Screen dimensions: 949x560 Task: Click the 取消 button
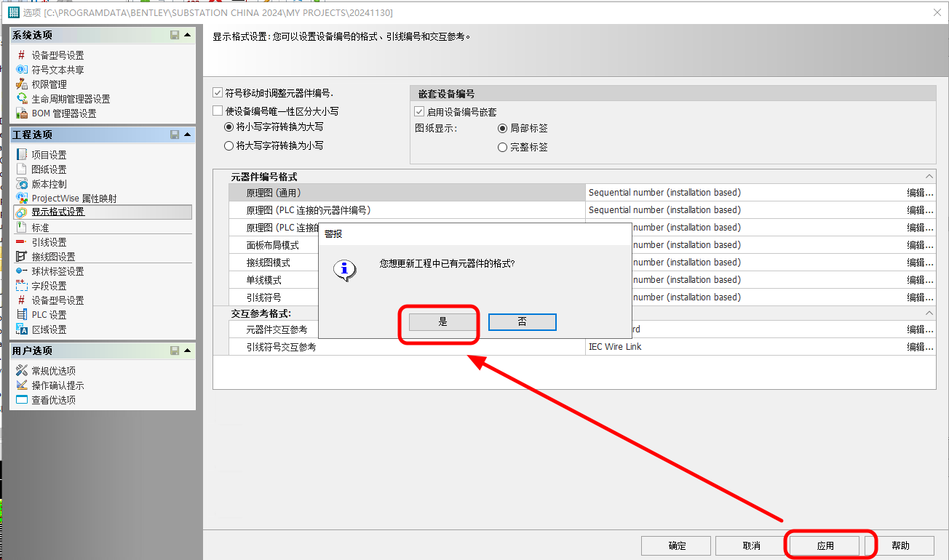point(751,545)
